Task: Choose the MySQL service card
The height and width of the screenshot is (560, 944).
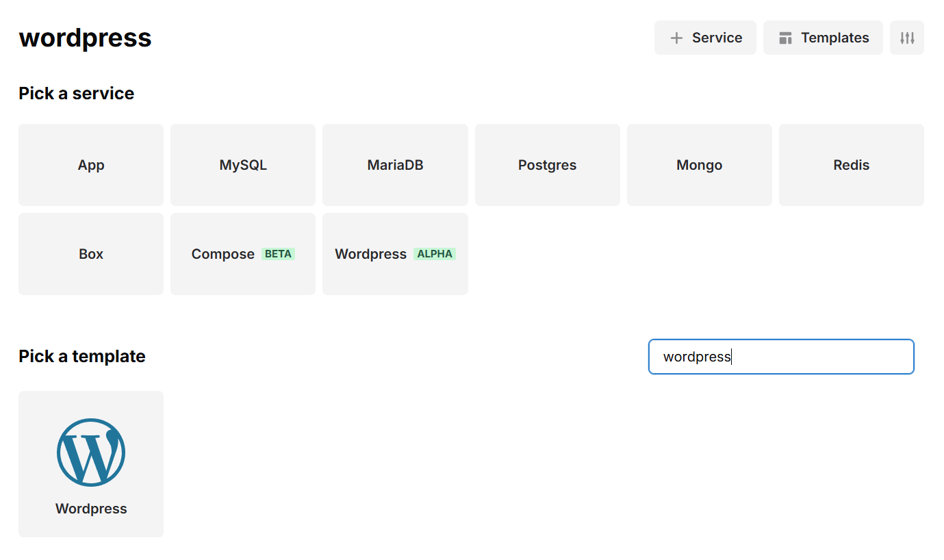Action: click(243, 165)
